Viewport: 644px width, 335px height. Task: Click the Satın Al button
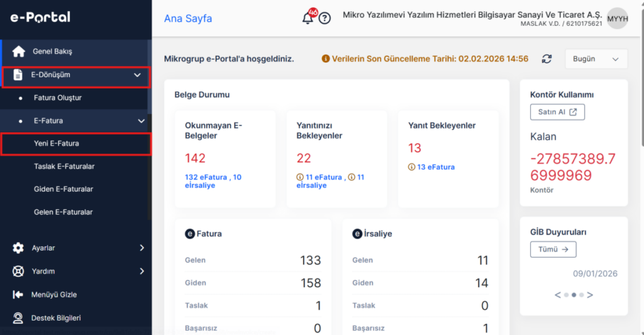coord(557,112)
